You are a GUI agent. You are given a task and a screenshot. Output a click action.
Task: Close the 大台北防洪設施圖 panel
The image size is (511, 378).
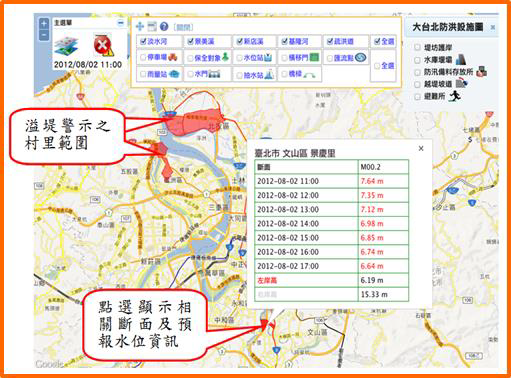(493, 28)
